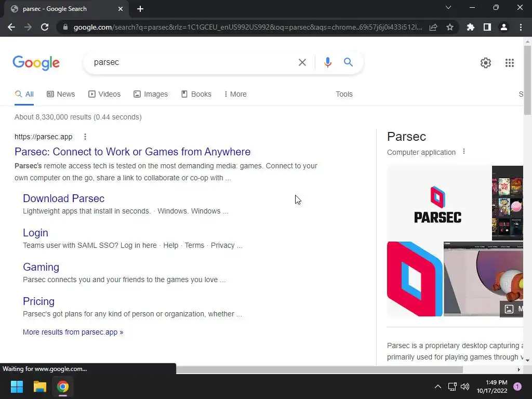Show hidden system tray icons
Image resolution: width=532 pixels, height=399 pixels.
[x=437, y=387]
